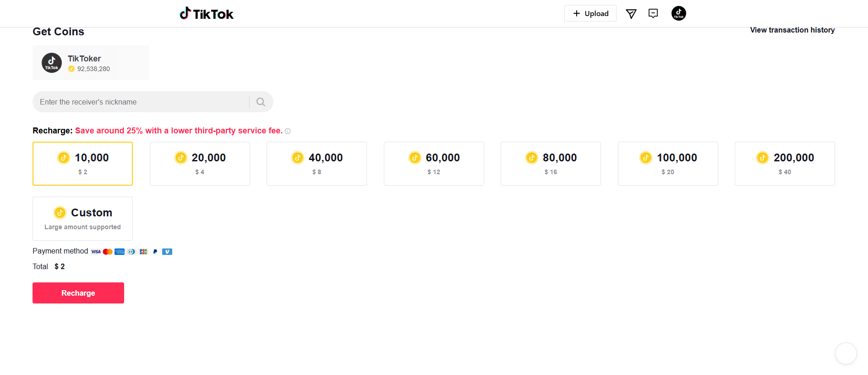The width and height of the screenshot is (868, 375).
Task: Select the 20,000 coins for $4 option
Action: pyautogui.click(x=200, y=164)
